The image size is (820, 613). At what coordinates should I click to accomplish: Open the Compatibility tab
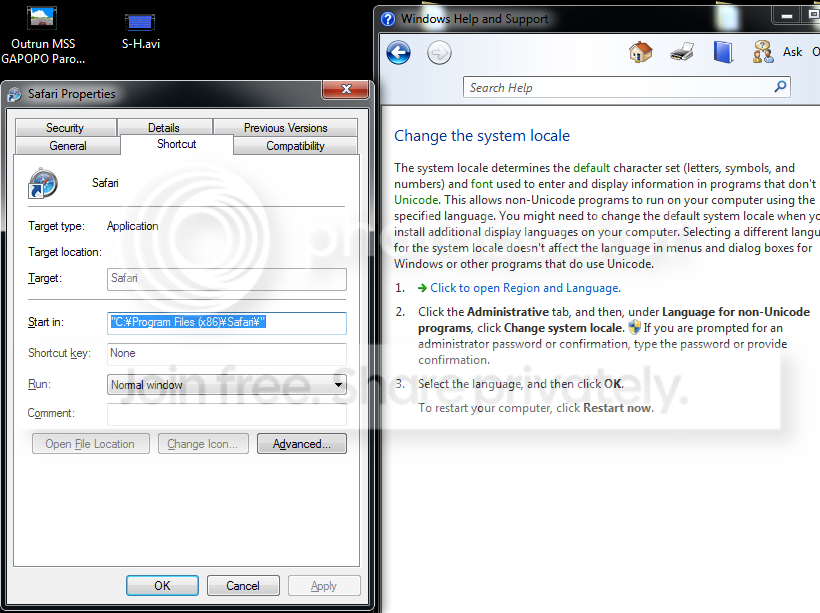[x=295, y=145]
